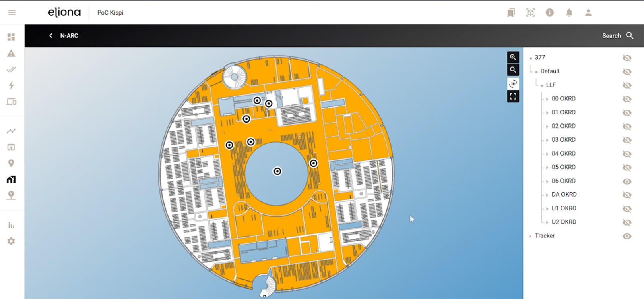
Task: Expand the 04 OKRD tree node
Action: [x=547, y=154]
